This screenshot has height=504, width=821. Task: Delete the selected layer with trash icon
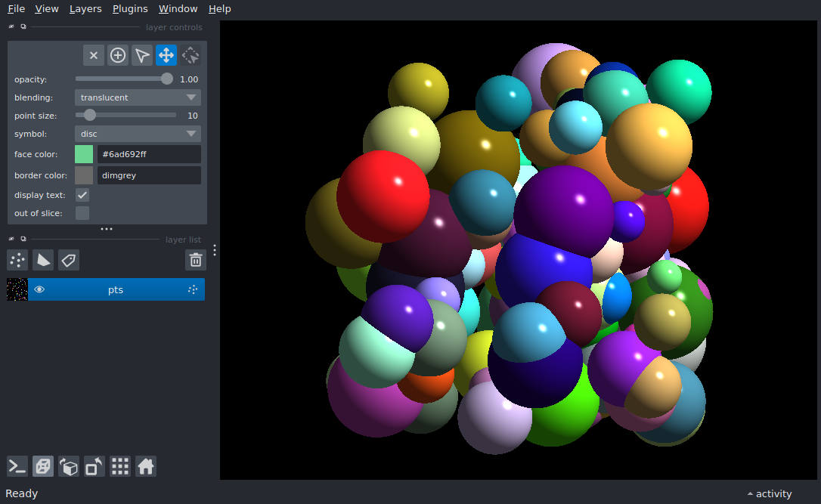pyautogui.click(x=196, y=260)
